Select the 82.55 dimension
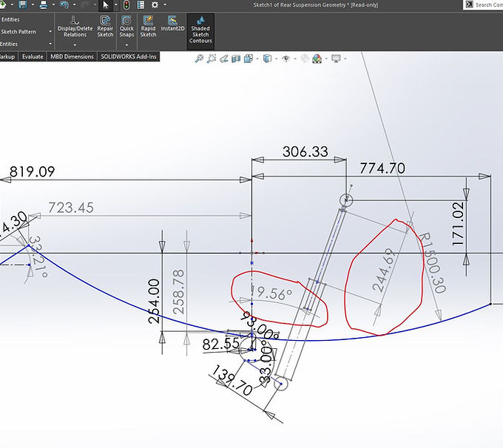This screenshot has height=448, width=503. pyautogui.click(x=220, y=345)
